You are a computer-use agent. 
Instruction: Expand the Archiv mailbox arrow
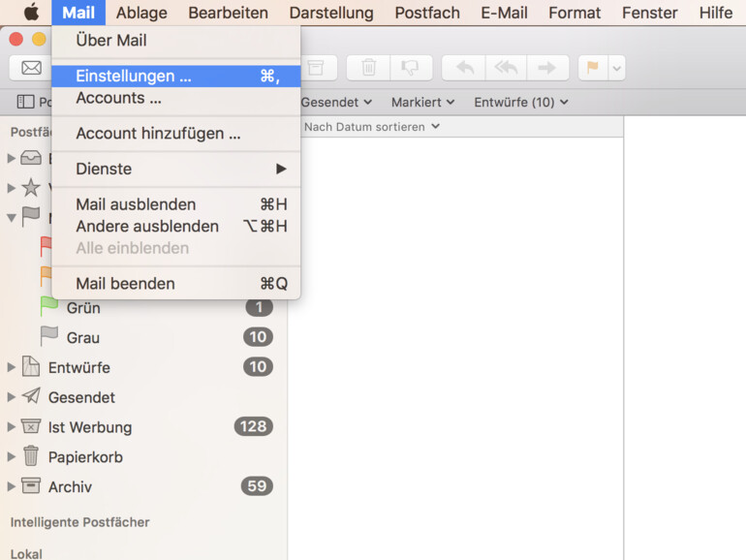click(x=11, y=486)
